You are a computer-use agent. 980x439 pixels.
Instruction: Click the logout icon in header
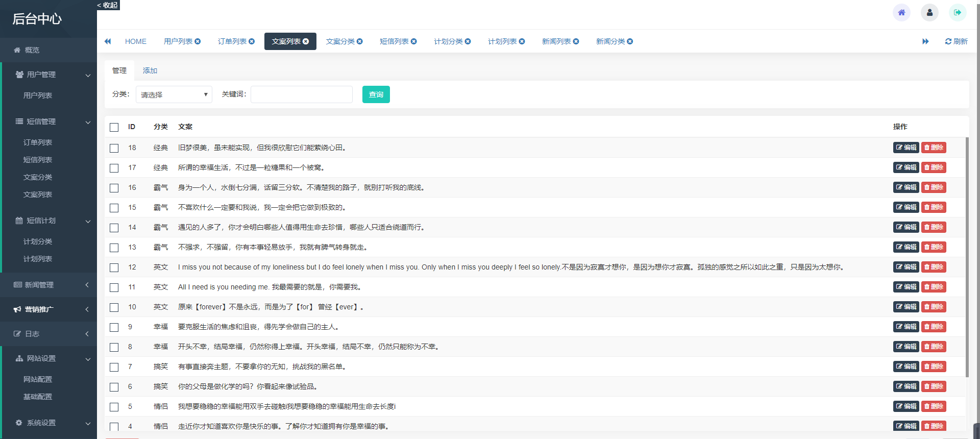pyautogui.click(x=958, y=13)
